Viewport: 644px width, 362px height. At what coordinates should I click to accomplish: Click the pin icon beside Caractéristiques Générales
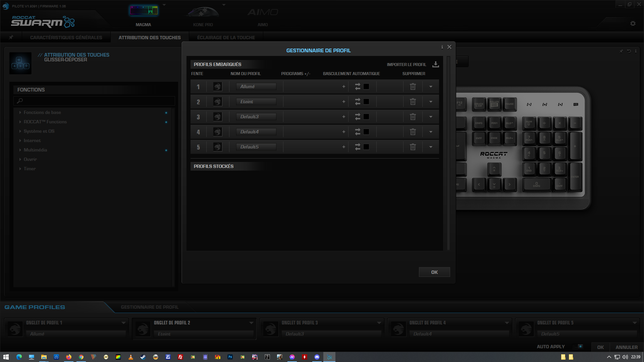(11, 37)
